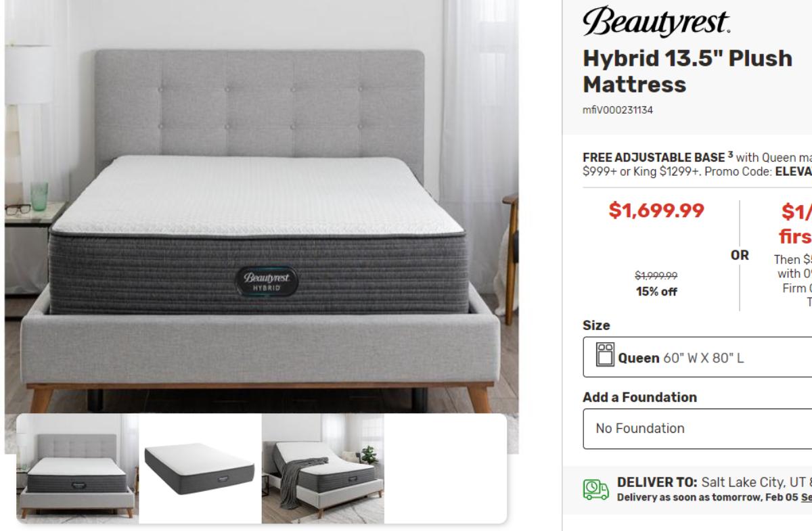Click the Beautyrest Hybrid badge on the mattress

(x=267, y=281)
